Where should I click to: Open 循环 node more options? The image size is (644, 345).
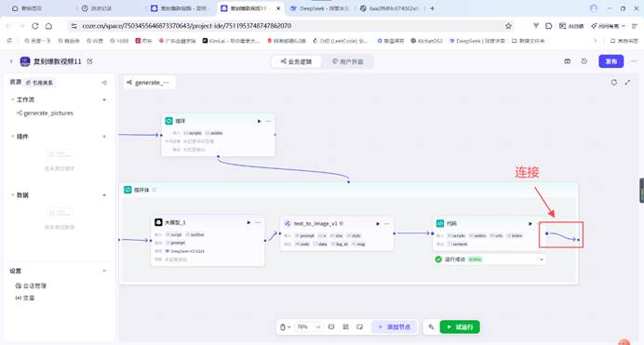pyautogui.click(x=268, y=121)
